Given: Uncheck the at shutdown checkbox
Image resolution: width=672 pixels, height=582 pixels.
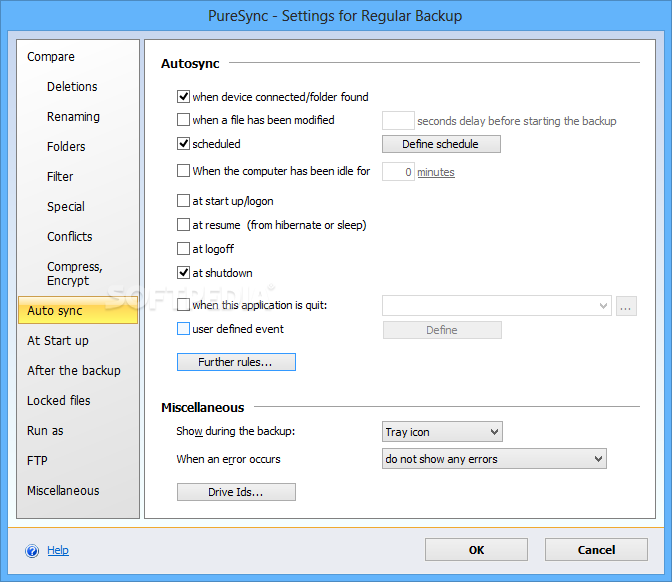Looking at the screenshot, I should pyautogui.click(x=183, y=273).
